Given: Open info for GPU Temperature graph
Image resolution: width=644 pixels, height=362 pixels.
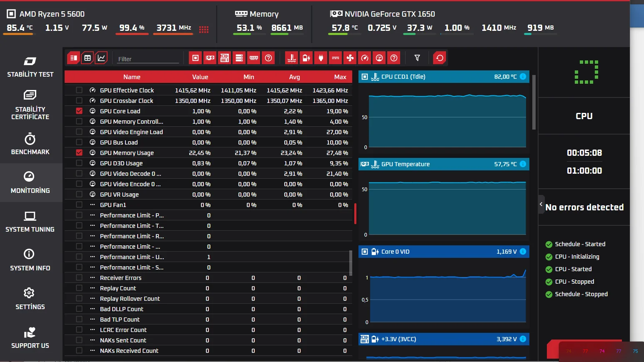Looking at the screenshot, I should coord(523,164).
